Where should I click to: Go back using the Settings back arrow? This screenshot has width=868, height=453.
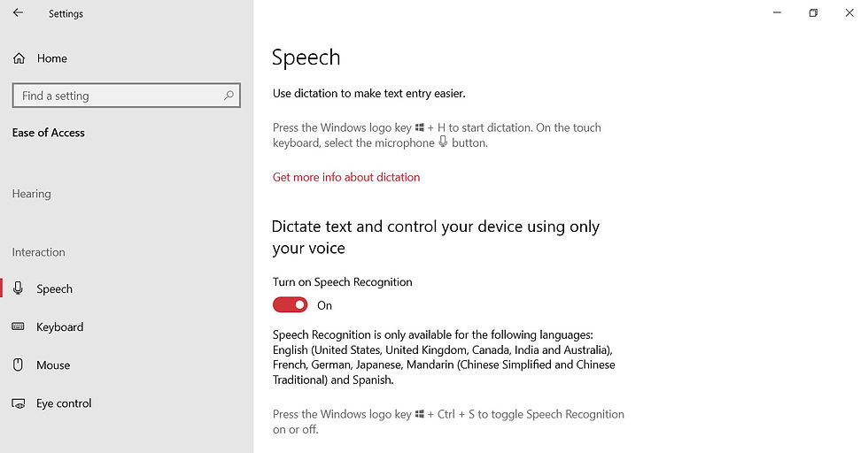click(x=19, y=12)
